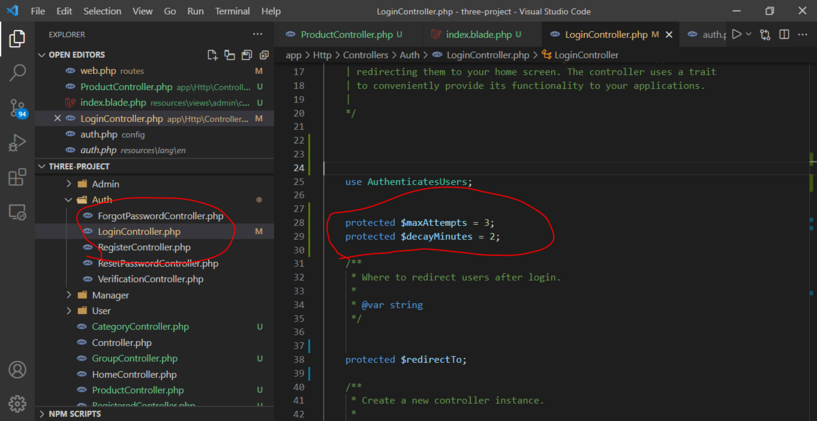Open the Remote Explorer view
This screenshot has width=817, height=421.
pyautogui.click(x=17, y=212)
